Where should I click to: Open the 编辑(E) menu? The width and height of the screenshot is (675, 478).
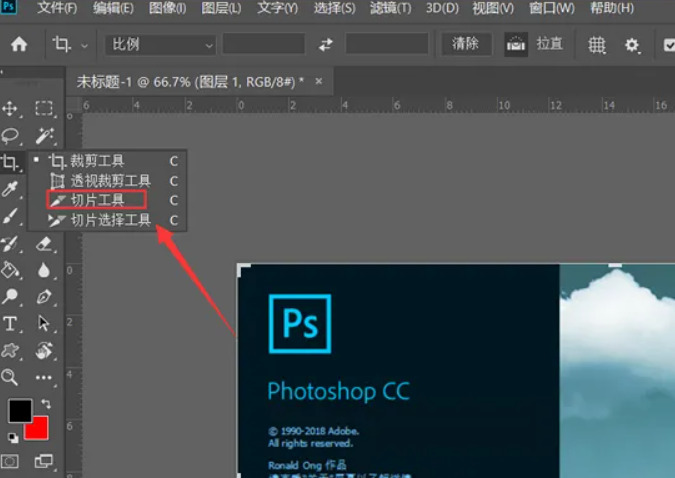tap(113, 8)
